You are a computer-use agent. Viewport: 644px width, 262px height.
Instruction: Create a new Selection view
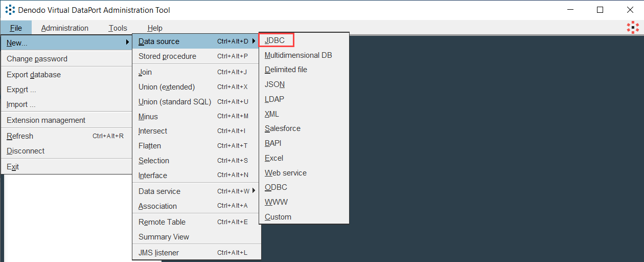point(197,161)
